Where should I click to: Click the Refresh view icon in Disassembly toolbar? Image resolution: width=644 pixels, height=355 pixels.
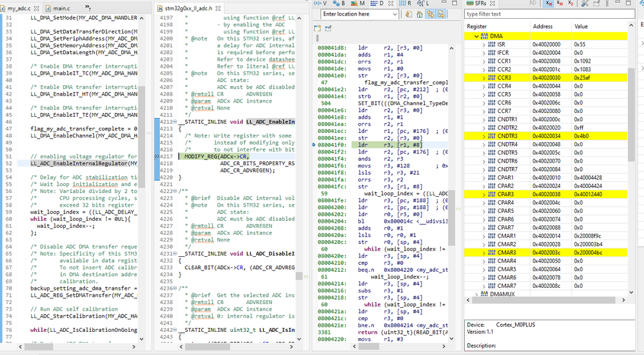tap(409, 14)
